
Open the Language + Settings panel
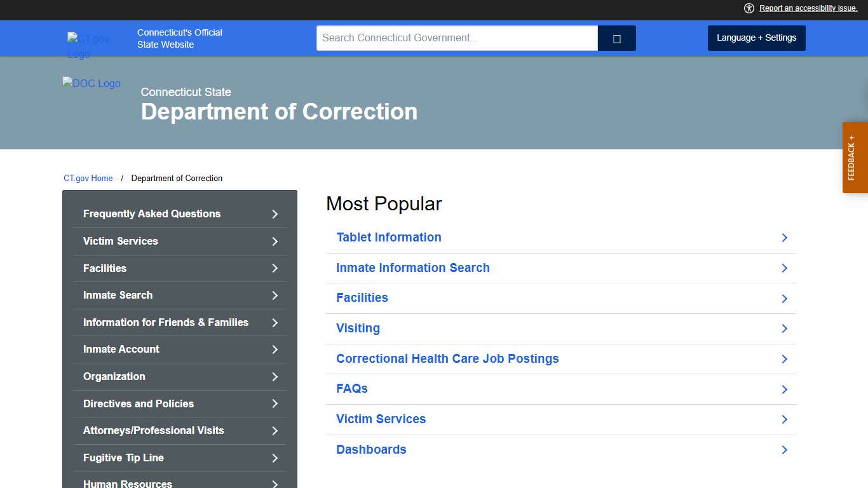click(x=756, y=37)
